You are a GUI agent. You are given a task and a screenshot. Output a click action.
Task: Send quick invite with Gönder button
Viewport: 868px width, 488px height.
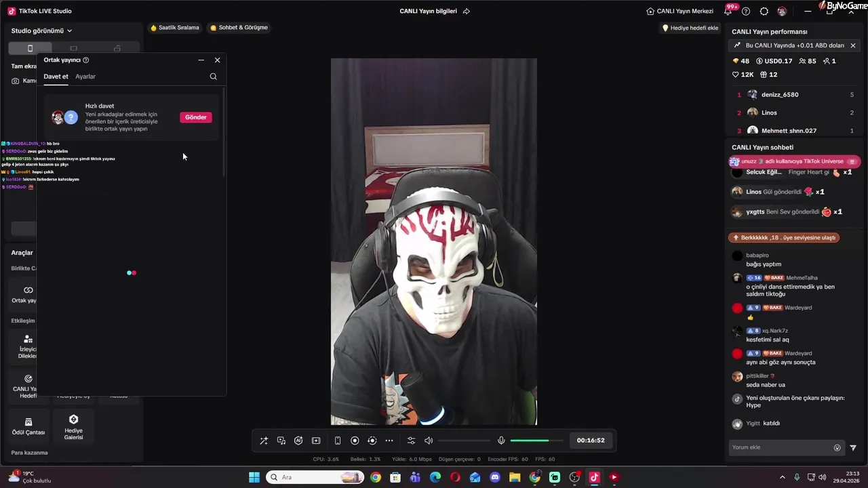coord(196,117)
